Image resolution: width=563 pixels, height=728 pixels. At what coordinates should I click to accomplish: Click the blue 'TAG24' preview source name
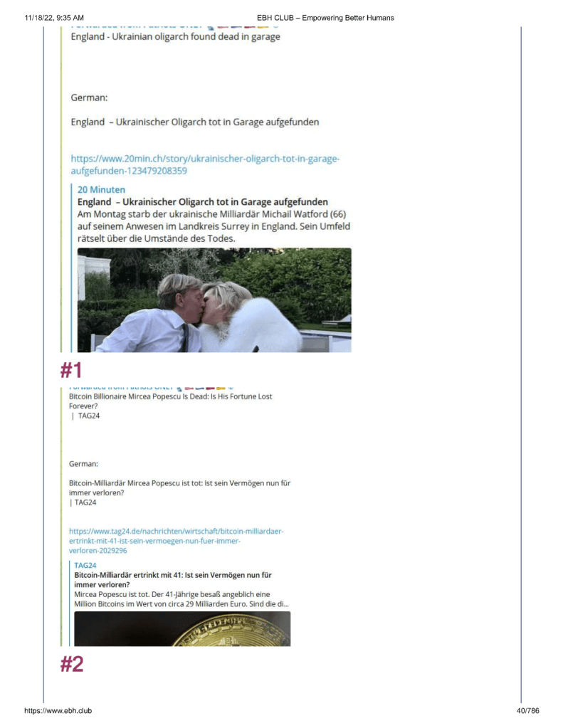pos(85,566)
